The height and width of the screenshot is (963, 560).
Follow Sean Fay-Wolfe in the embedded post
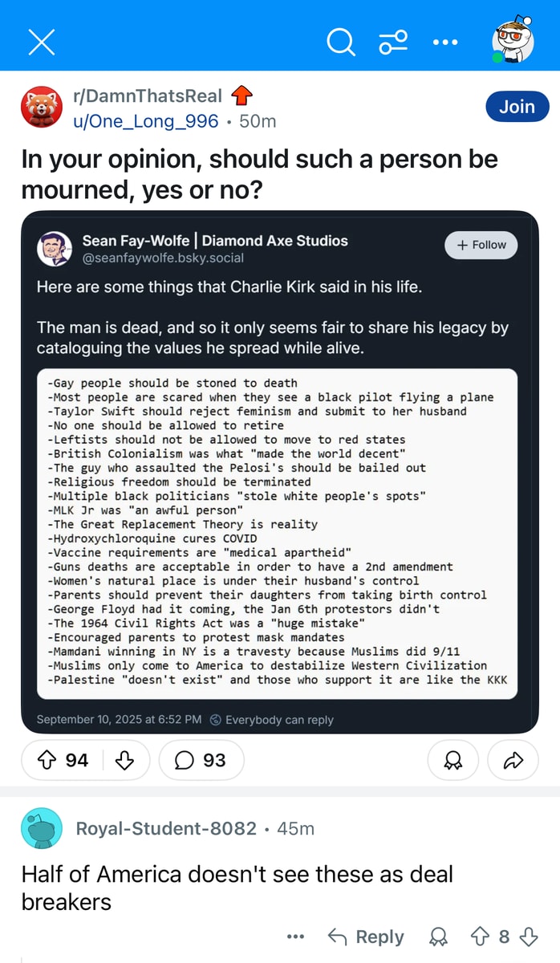(481, 245)
